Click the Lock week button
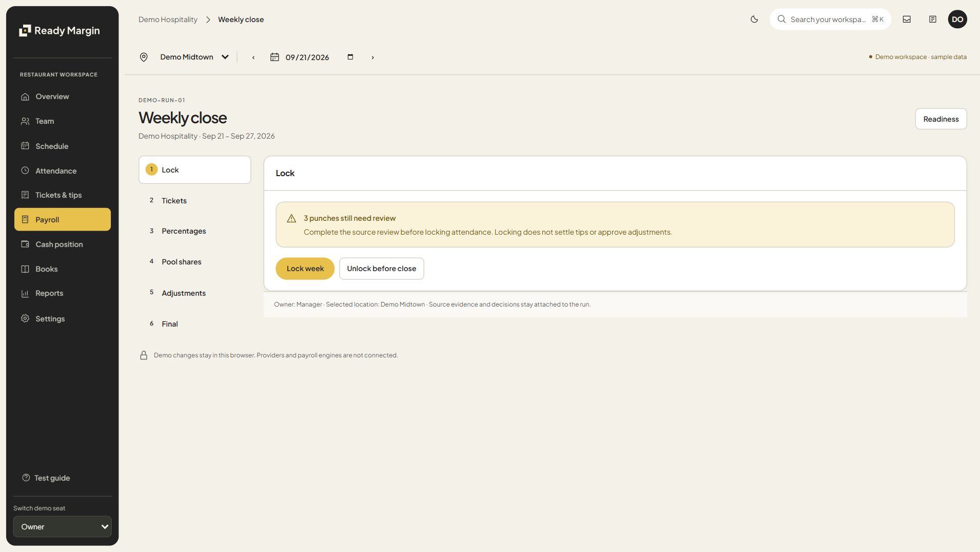Image resolution: width=980 pixels, height=552 pixels. tap(305, 269)
